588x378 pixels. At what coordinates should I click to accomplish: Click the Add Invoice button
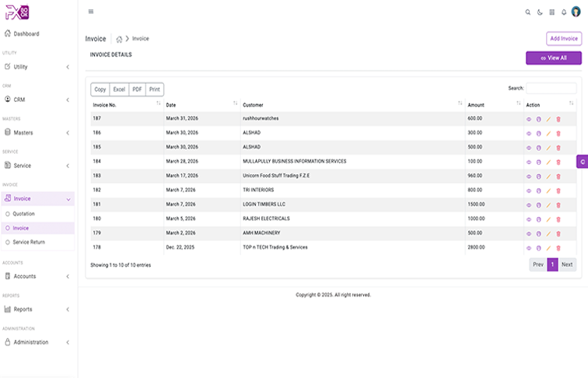[x=563, y=39]
